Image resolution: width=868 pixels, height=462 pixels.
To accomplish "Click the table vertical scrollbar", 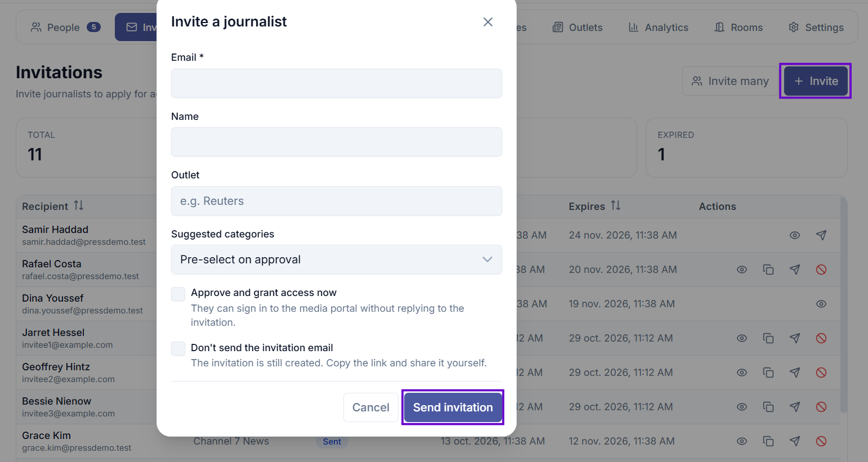I will [843, 304].
